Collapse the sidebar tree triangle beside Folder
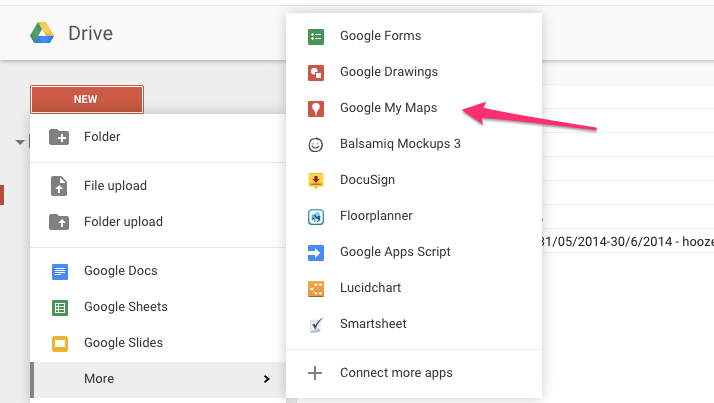The image size is (714, 403). [20, 143]
